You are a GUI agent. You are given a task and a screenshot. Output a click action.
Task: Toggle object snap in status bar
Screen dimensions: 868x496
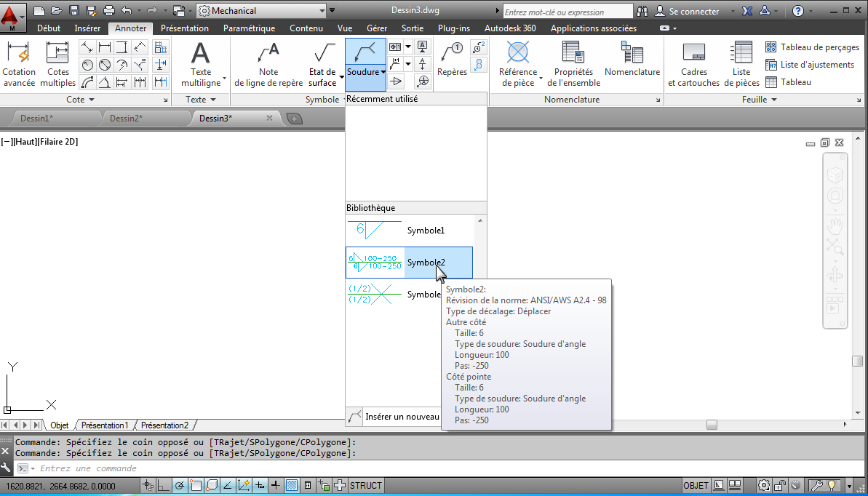click(196, 486)
